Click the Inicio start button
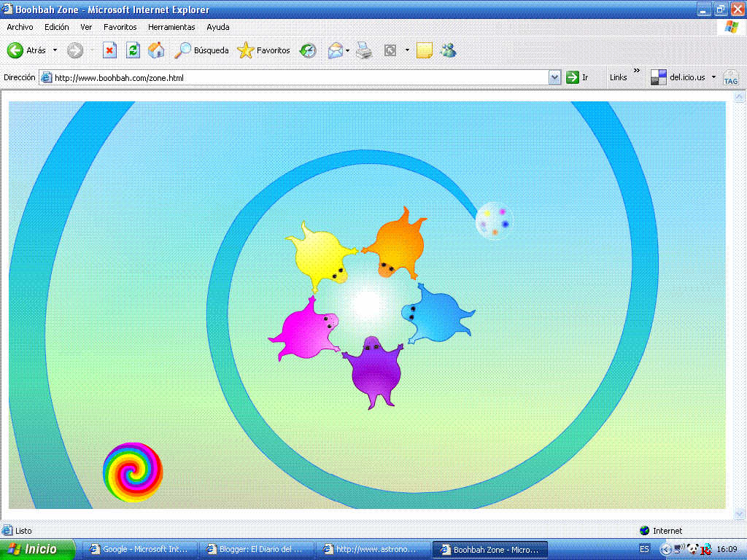This screenshot has height=560, width=747. point(37,549)
